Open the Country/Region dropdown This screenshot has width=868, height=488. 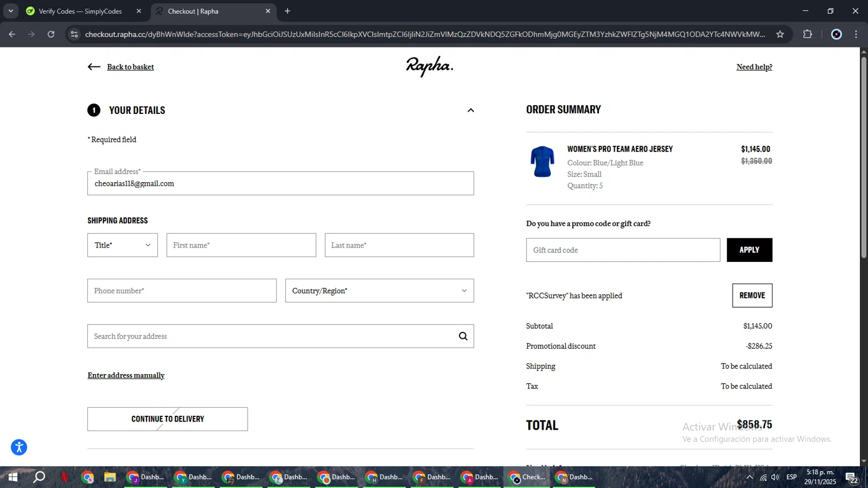coord(380,291)
